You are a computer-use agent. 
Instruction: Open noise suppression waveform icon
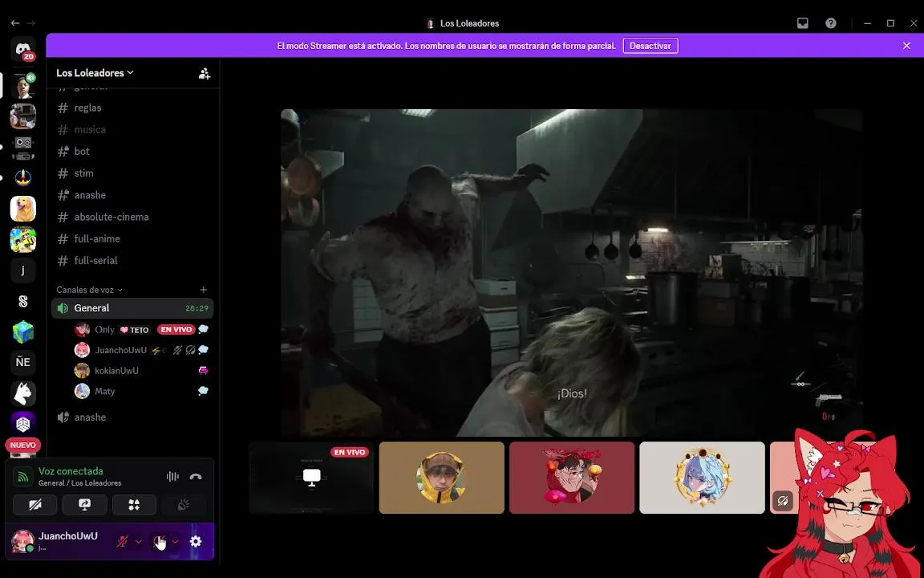coord(172,477)
